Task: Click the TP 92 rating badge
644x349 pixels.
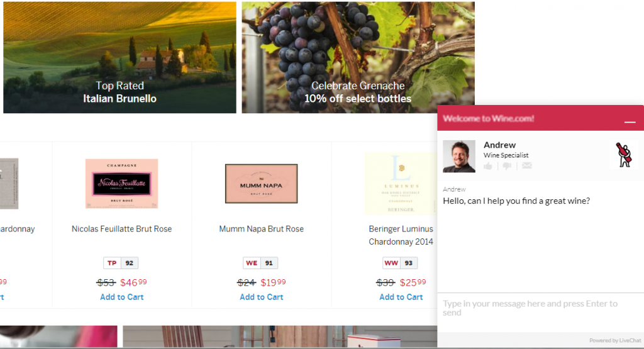Action: click(x=121, y=263)
